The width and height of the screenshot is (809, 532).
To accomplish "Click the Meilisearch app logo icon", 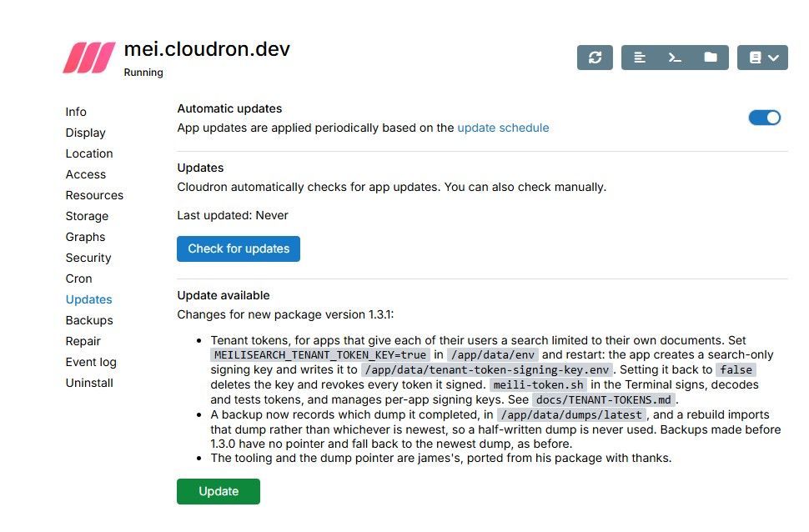I will [89, 58].
